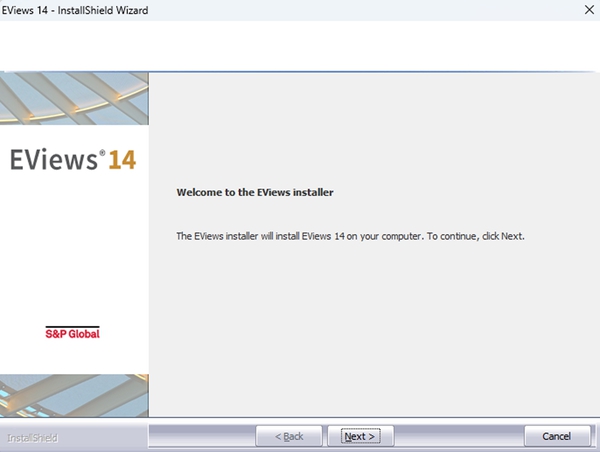Go back using the Back button
Screen dimensions: 600x452
[289, 436]
